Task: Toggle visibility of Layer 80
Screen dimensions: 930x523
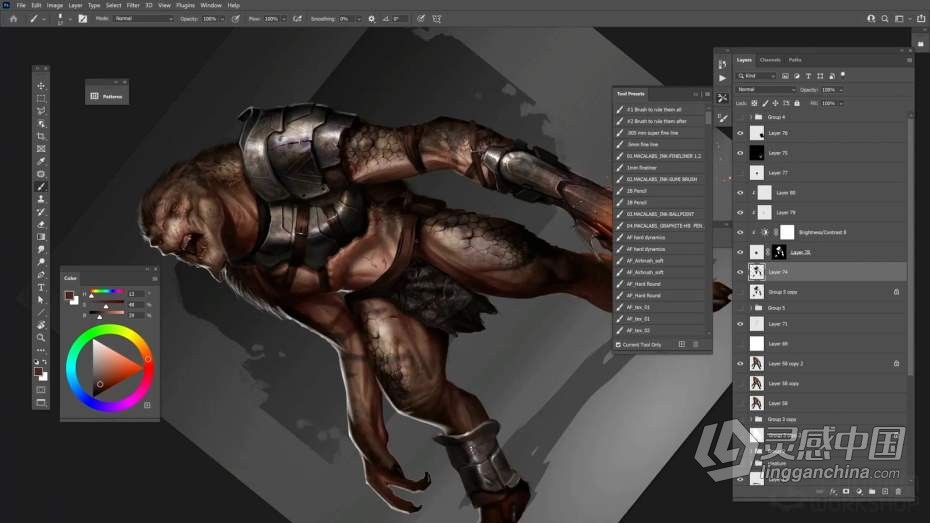Action: click(740, 193)
